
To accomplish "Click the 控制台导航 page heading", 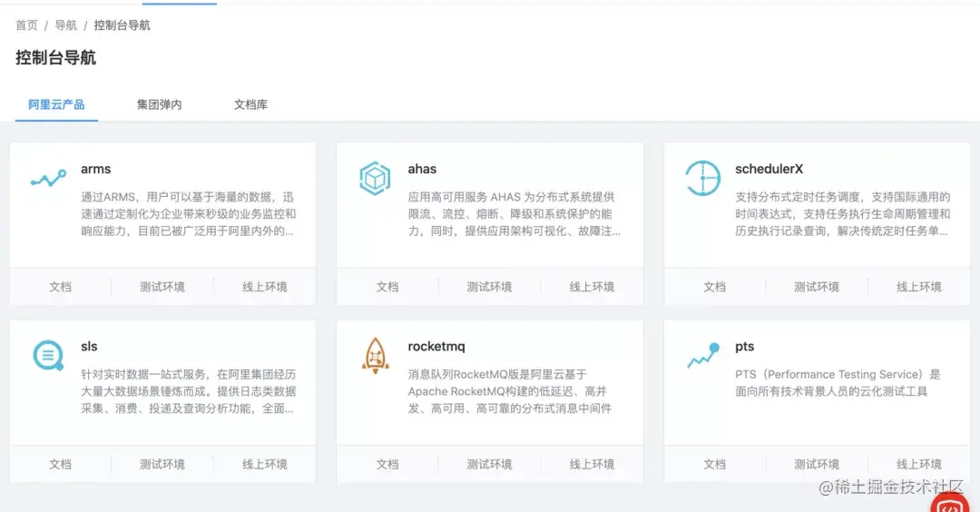I will (x=55, y=57).
